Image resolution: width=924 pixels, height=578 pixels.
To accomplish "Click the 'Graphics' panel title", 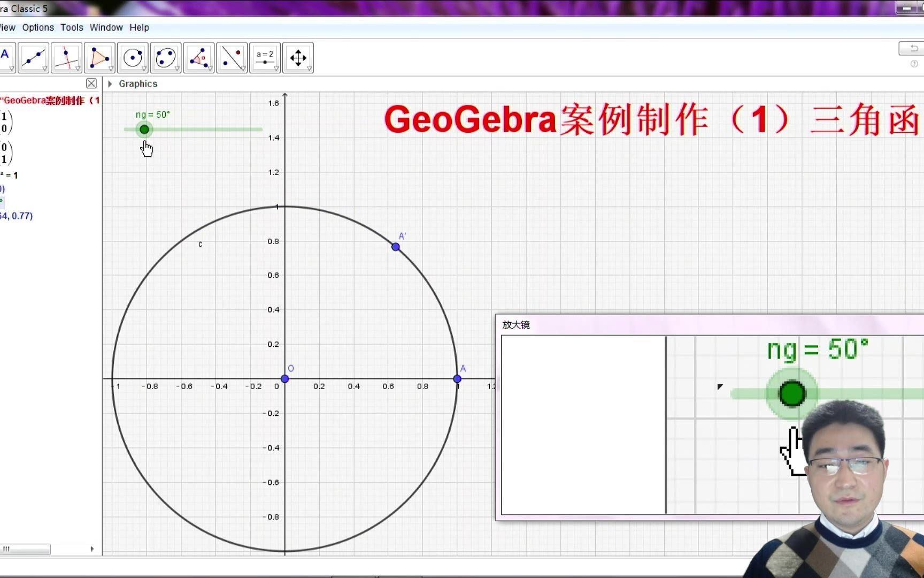I will [138, 84].
